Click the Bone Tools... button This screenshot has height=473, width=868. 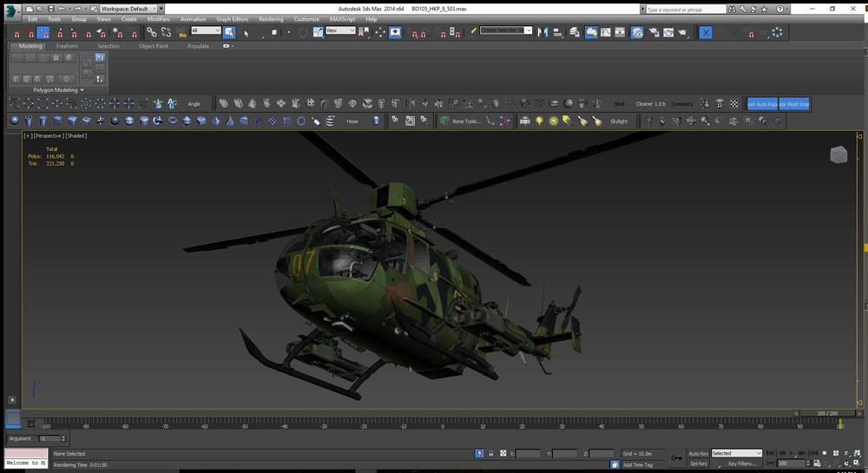[x=466, y=122]
